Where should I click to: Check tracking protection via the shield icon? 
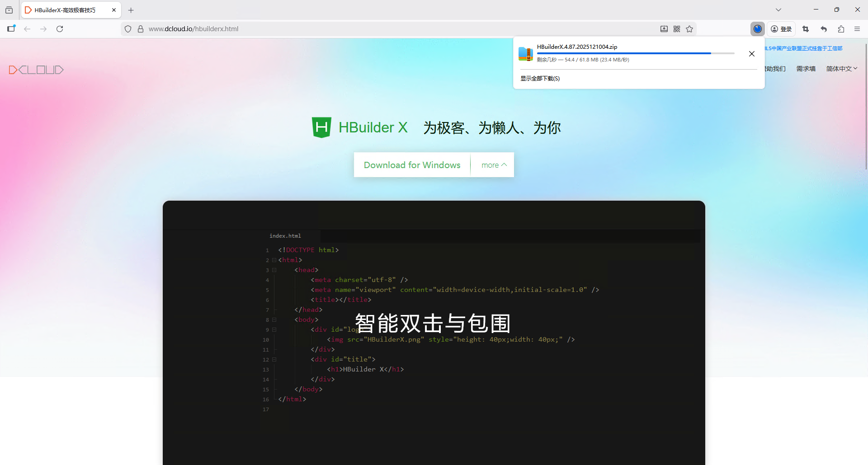[x=128, y=28]
